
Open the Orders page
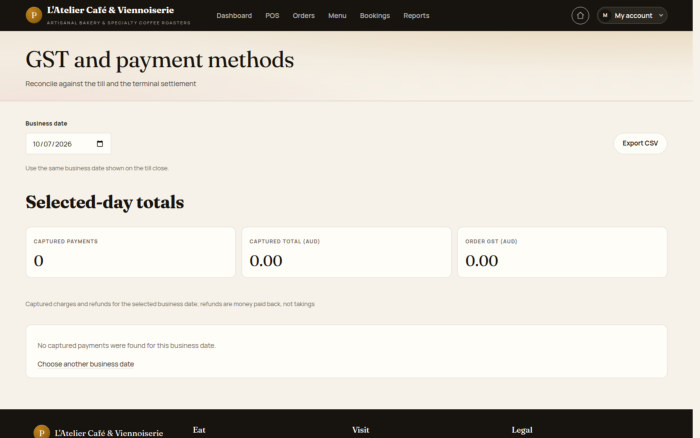[304, 16]
